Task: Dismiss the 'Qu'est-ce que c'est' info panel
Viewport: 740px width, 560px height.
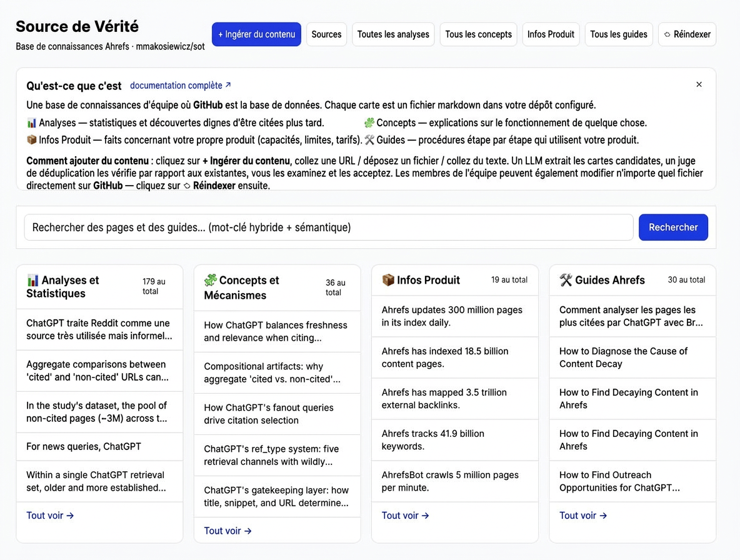Action: [699, 84]
